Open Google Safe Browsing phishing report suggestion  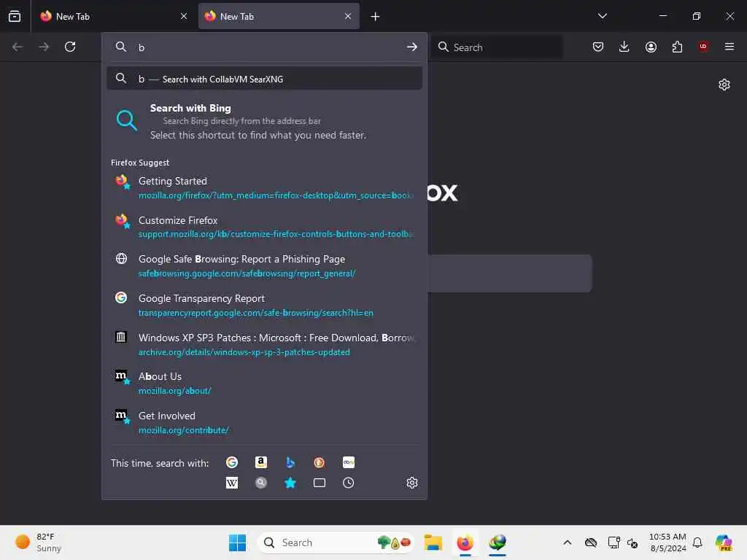(x=264, y=265)
